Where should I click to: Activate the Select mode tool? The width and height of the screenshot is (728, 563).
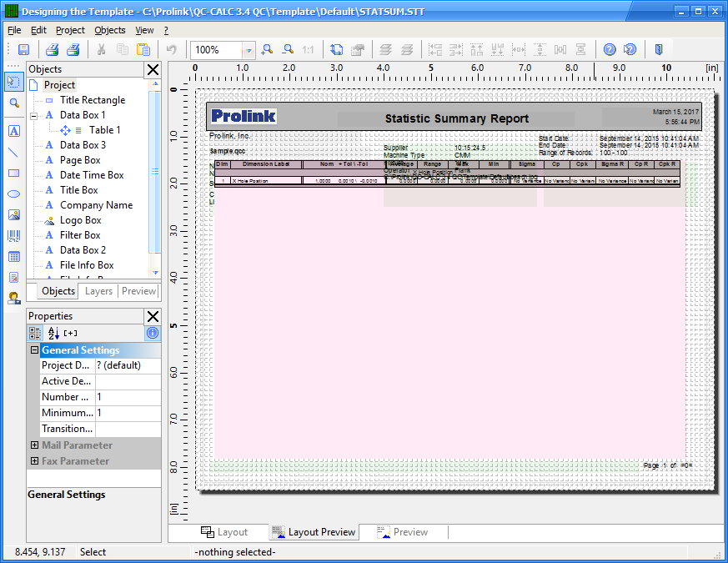(x=14, y=82)
